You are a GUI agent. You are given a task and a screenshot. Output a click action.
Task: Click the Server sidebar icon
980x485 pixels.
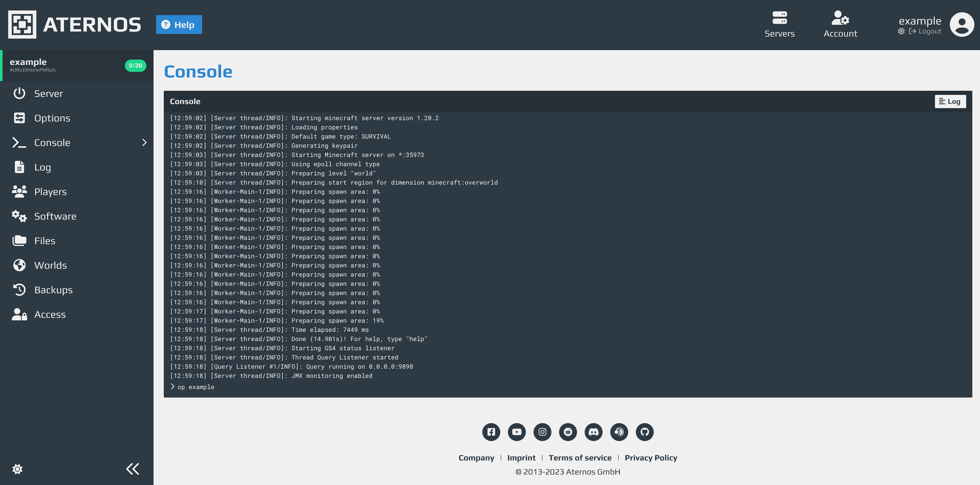pyautogui.click(x=19, y=93)
